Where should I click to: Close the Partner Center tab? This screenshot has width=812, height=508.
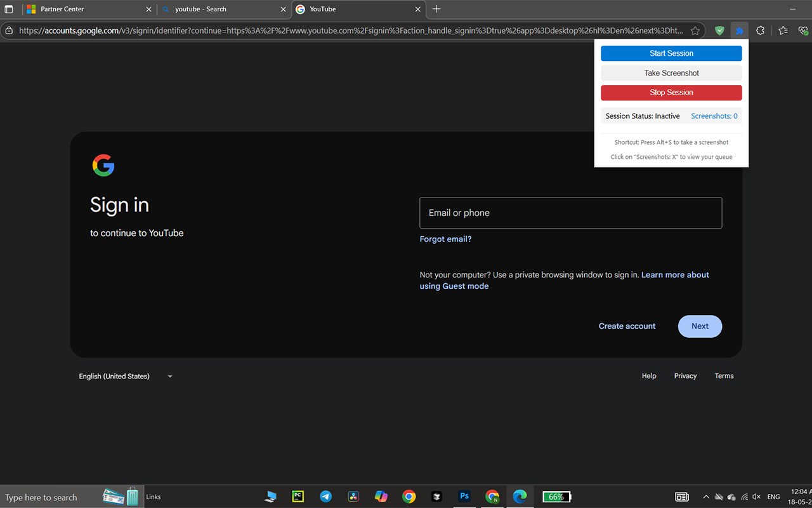(149, 10)
